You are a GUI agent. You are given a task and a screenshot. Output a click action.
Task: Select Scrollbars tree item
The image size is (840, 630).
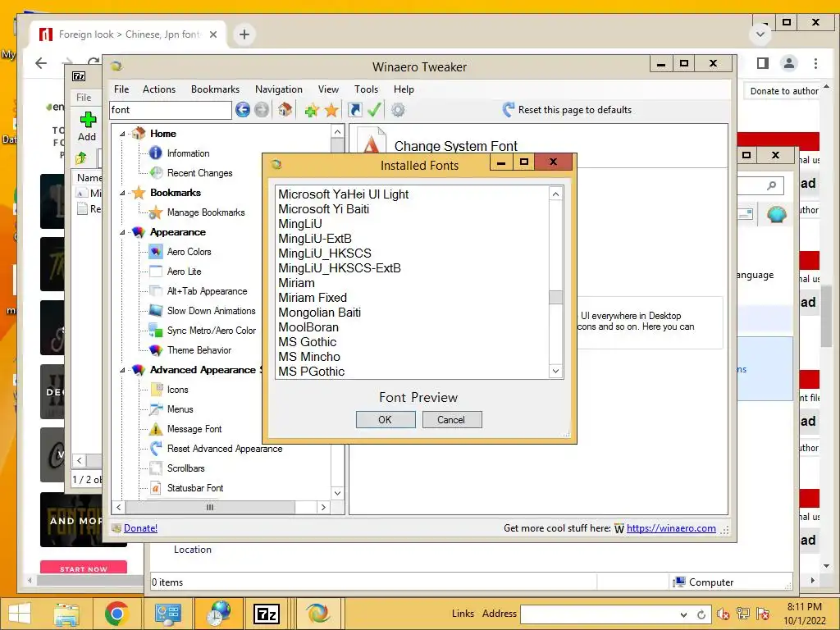185,468
